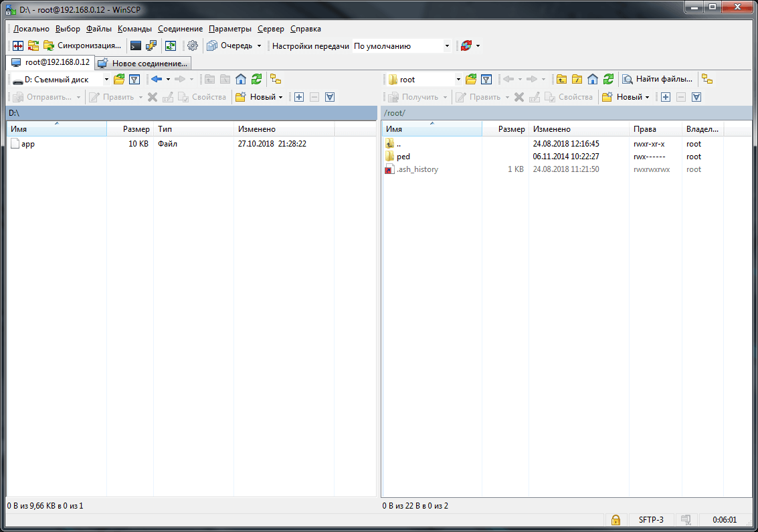Click the remote selection funnel-check icon

696,97
